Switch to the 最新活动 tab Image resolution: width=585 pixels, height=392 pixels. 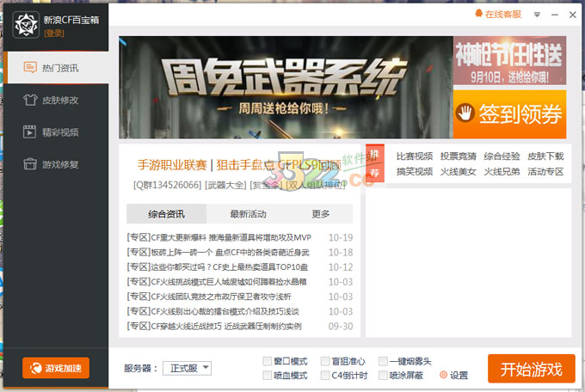coord(248,214)
